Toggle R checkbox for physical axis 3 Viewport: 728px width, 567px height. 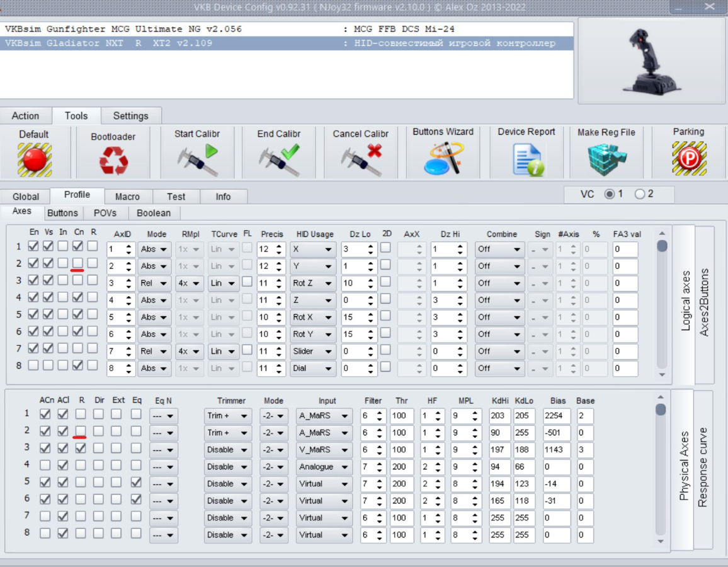tap(81, 448)
